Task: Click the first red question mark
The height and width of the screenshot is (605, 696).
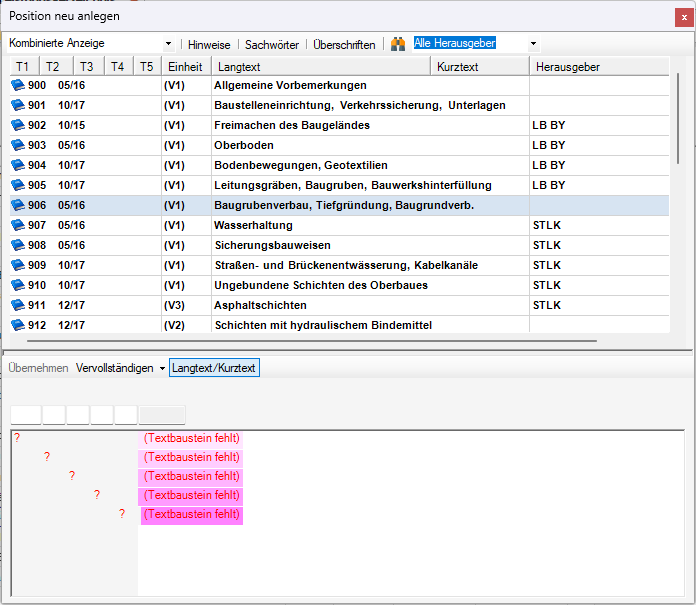Action: click(17, 438)
